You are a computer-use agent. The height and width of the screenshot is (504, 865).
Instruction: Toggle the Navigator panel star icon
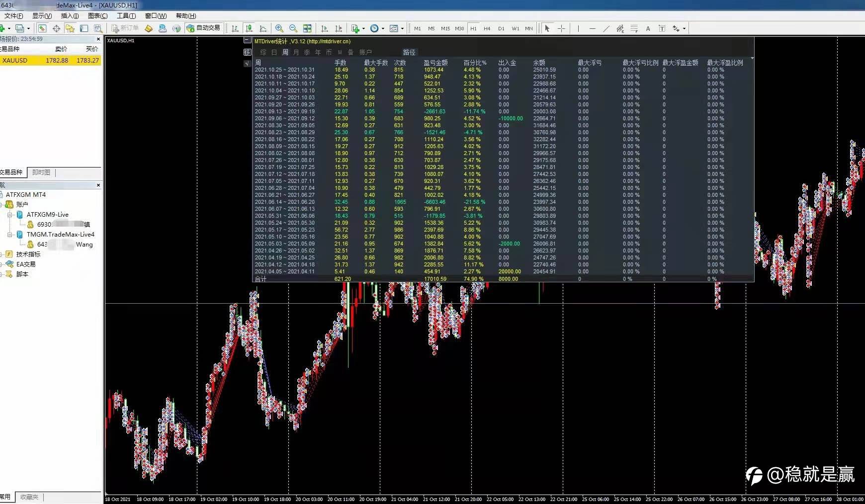coord(70,28)
